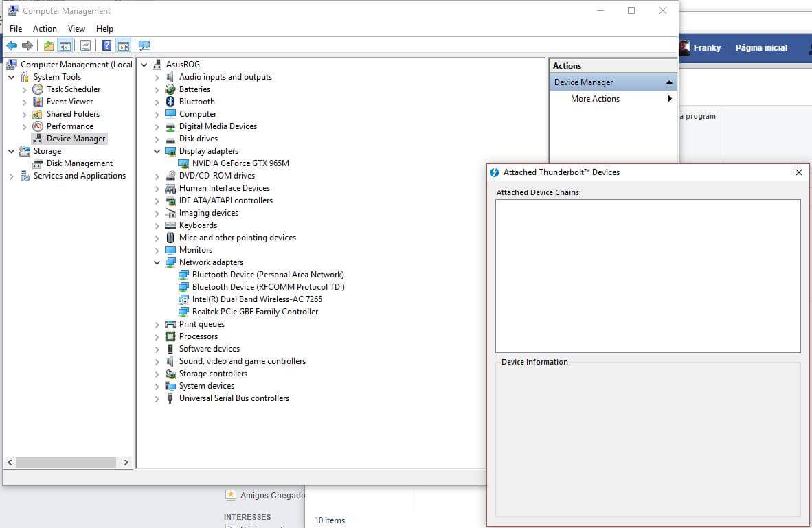Click the Print queues printer icon
The image size is (812, 528).
(170, 324)
